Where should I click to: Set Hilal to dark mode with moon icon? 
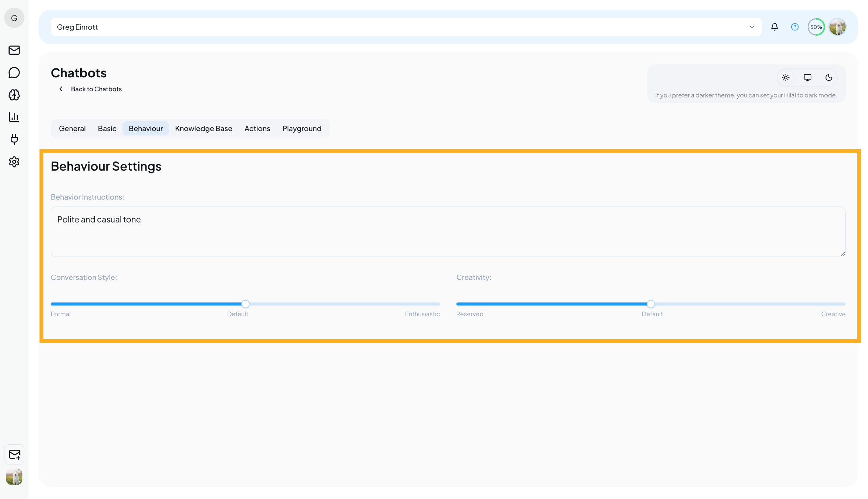(x=829, y=78)
